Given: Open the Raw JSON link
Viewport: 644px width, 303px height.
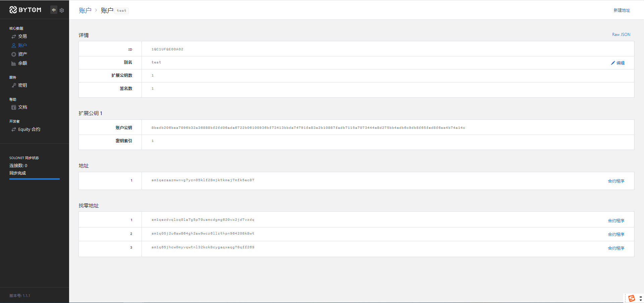Looking at the screenshot, I should point(621,35).
